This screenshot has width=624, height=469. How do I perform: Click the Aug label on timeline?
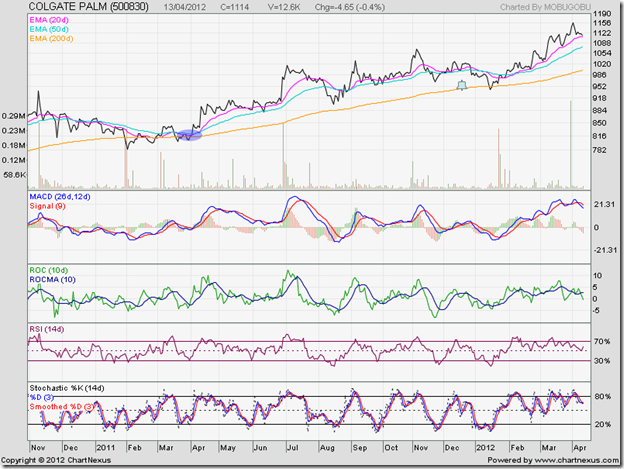click(327, 448)
